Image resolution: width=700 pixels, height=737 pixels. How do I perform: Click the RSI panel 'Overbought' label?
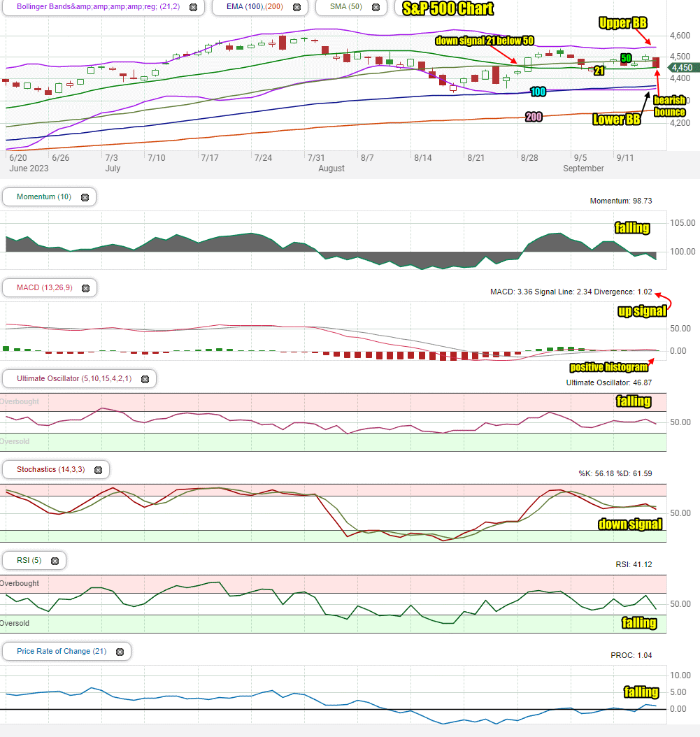(20, 583)
